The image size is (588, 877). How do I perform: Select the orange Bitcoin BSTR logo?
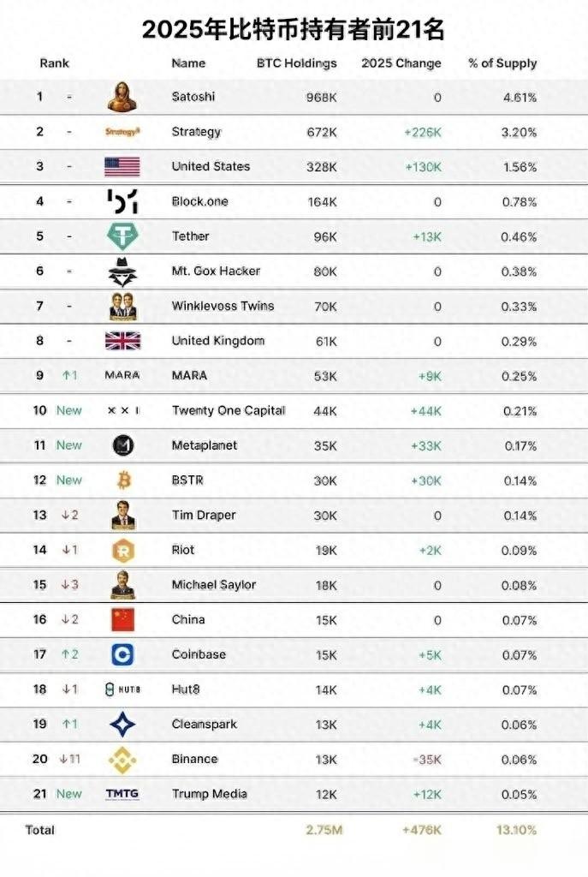(x=122, y=480)
